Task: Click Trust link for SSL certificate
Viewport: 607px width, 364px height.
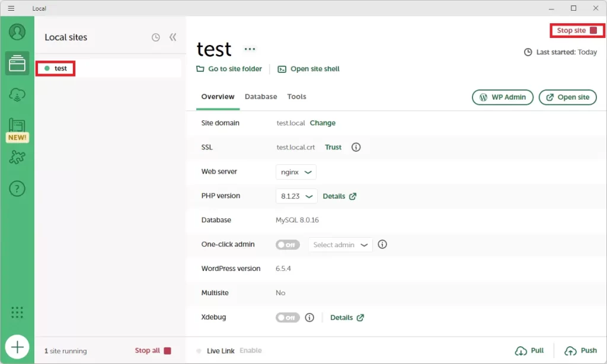Action: click(x=333, y=148)
